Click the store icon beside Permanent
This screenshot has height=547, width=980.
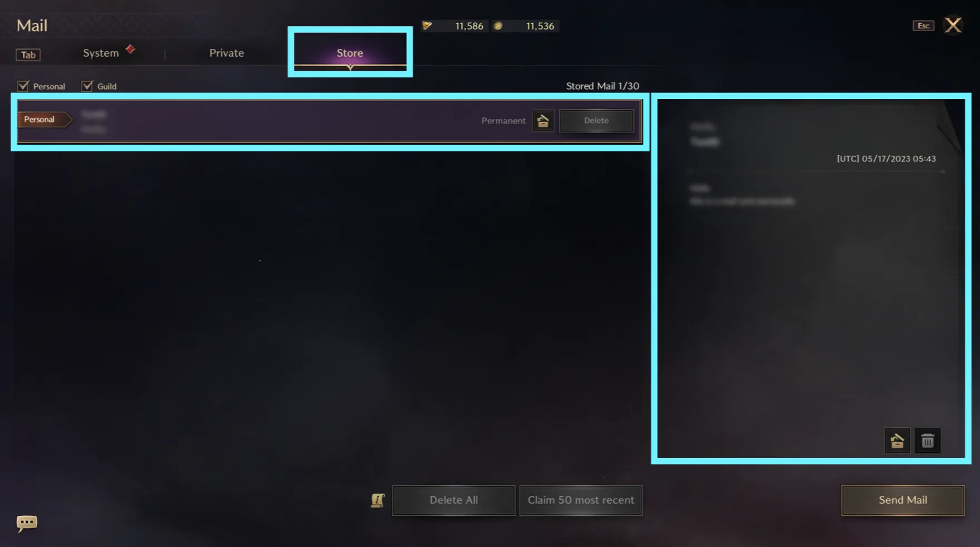pyautogui.click(x=543, y=121)
